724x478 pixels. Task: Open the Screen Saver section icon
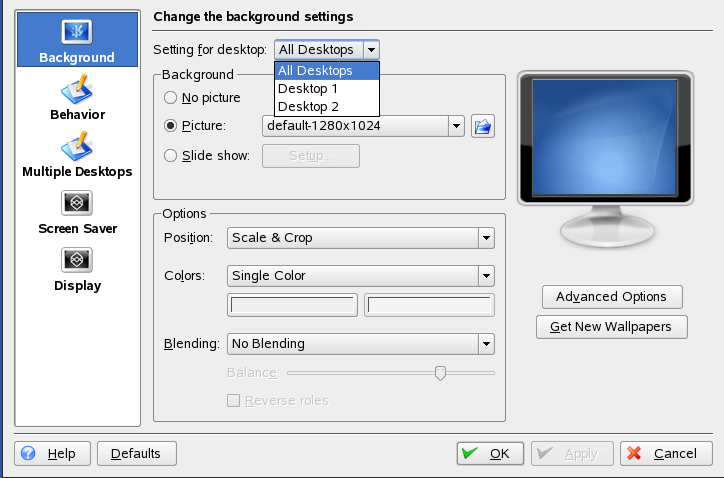pos(77,204)
